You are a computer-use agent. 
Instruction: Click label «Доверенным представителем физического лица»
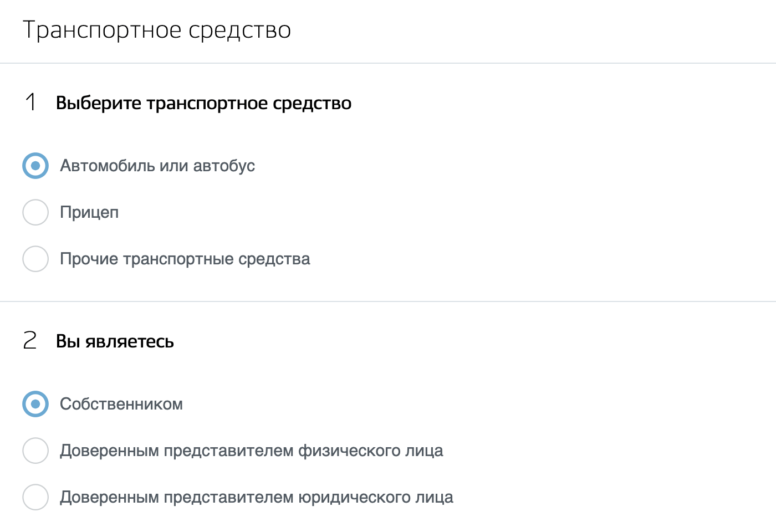pos(251,451)
